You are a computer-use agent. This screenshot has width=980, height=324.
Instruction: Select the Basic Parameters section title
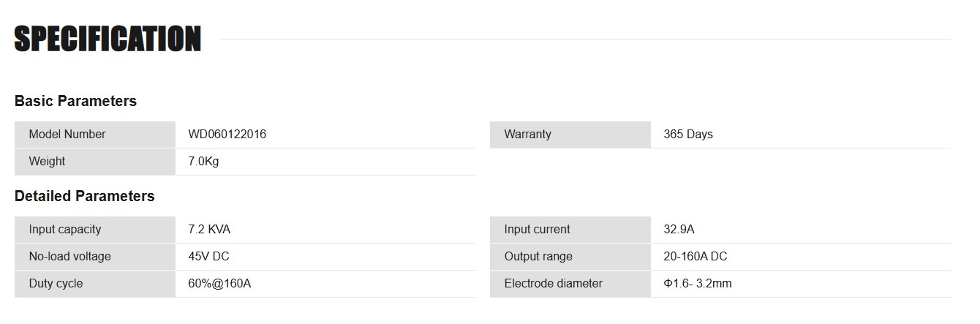[75, 101]
